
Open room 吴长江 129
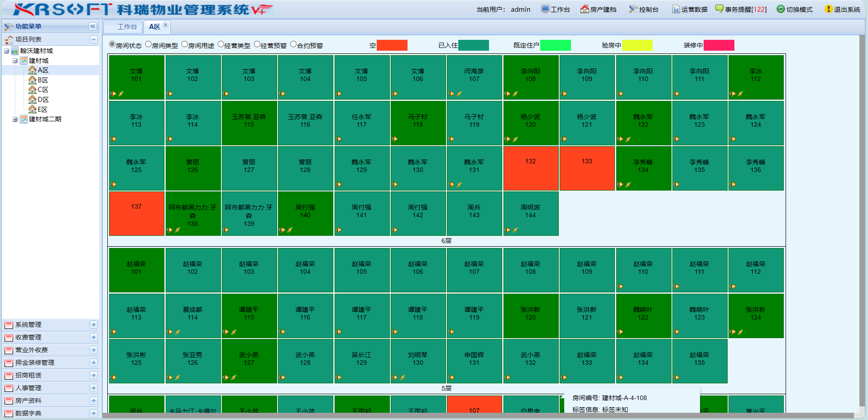pos(361,361)
